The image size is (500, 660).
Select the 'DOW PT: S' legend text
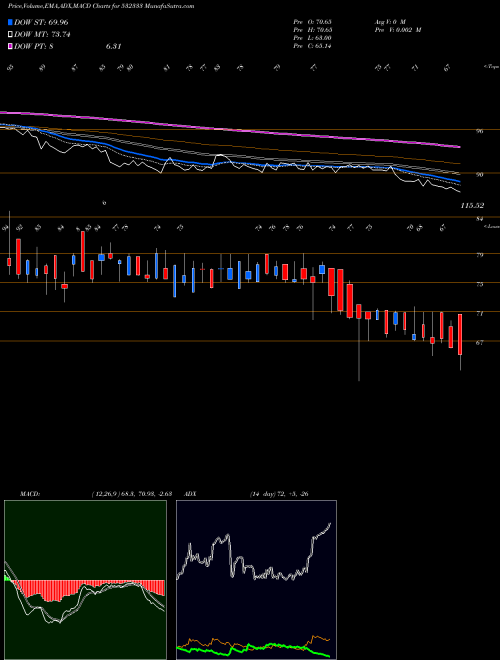click(x=34, y=46)
